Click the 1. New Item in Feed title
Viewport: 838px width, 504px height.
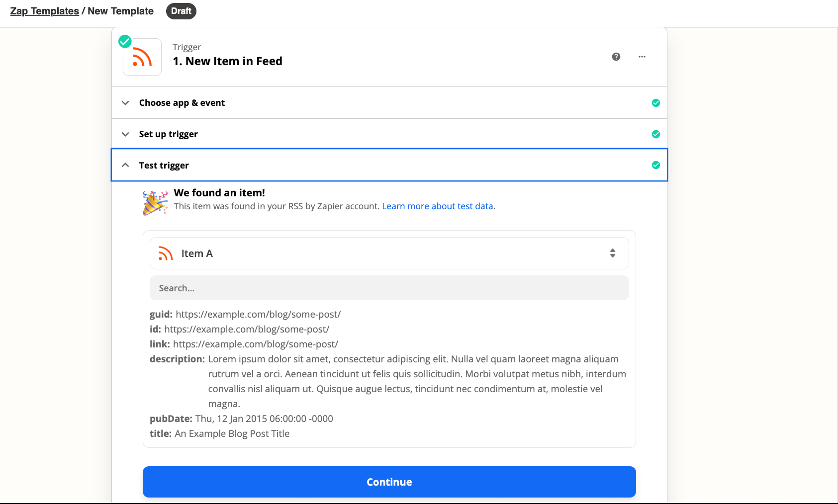click(228, 61)
